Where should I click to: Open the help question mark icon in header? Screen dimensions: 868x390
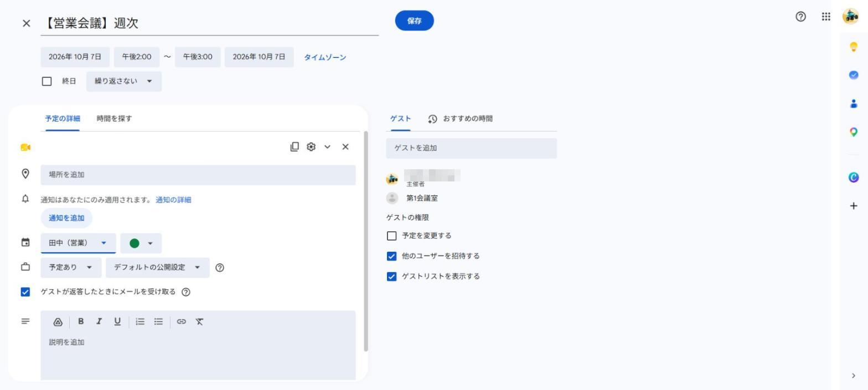tap(800, 17)
